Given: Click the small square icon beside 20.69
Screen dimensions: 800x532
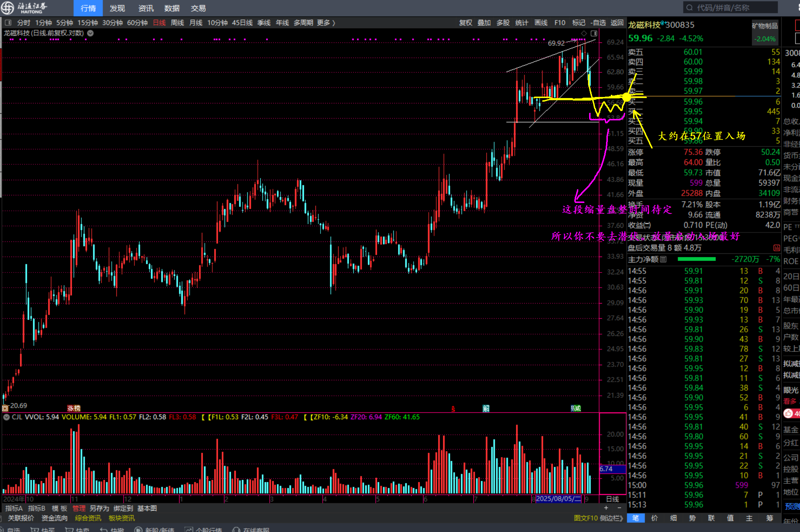Looking at the screenshot, I should (x=5, y=408).
